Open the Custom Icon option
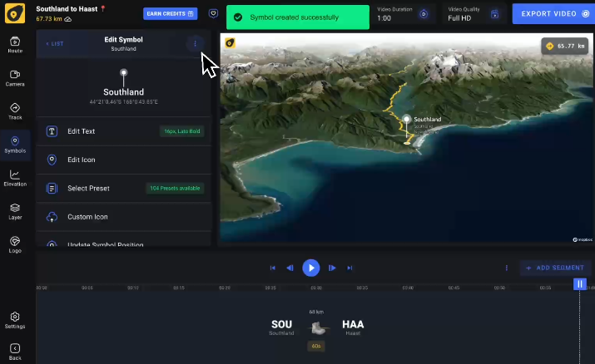595x364 pixels. [124, 217]
